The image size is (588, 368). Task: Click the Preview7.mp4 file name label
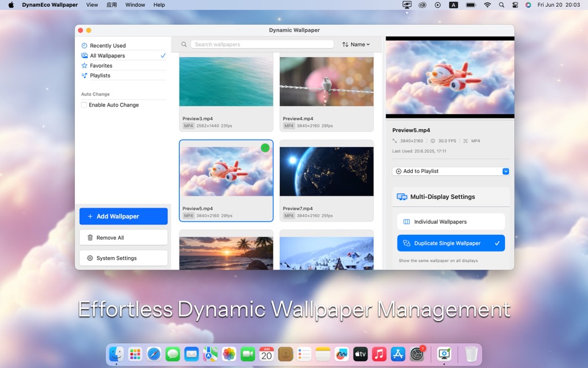pos(298,208)
